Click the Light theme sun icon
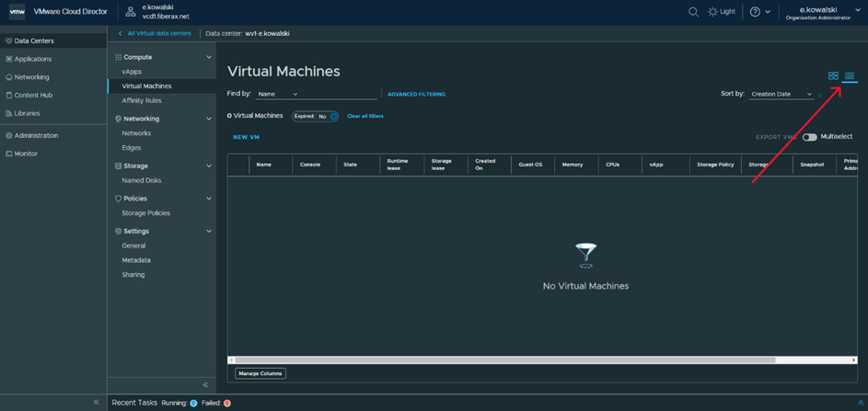Viewport: 868px width, 411px height. [713, 12]
